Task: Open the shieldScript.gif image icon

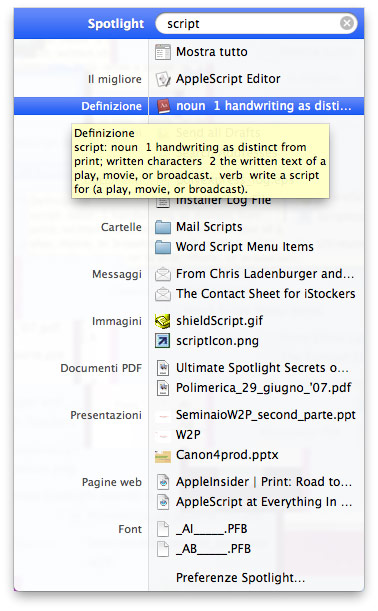Action: (x=163, y=321)
